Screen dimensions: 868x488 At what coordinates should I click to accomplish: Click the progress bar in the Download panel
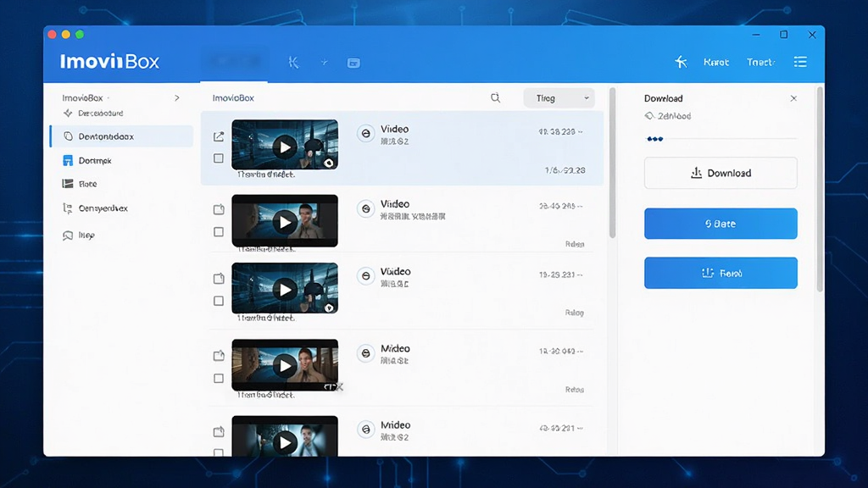(x=721, y=139)
